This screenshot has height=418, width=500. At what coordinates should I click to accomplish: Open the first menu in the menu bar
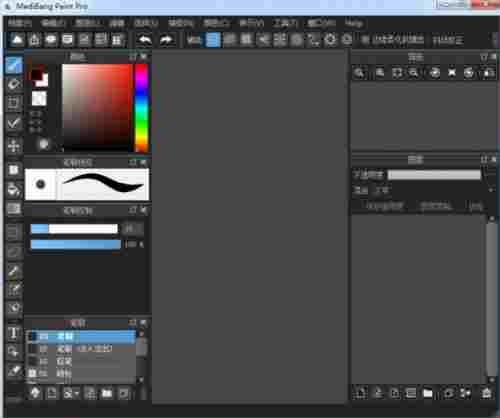(20, 23)
